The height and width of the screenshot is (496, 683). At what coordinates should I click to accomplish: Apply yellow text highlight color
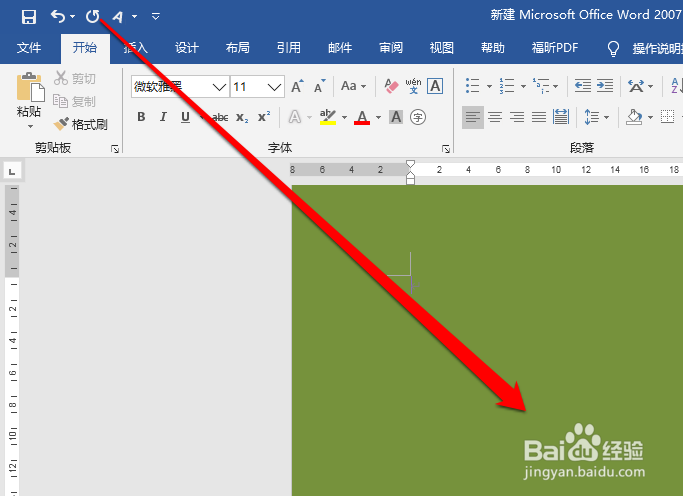coord(328,117)
